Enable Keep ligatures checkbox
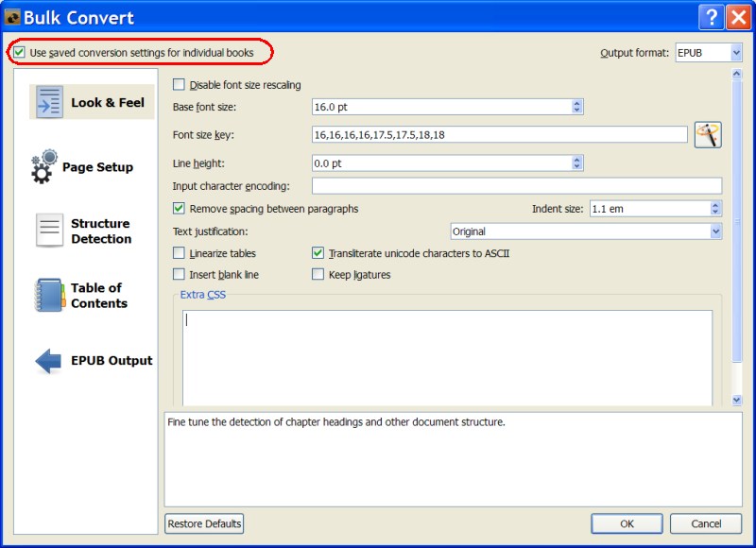The image size is (756, 548). coord(318,274)
